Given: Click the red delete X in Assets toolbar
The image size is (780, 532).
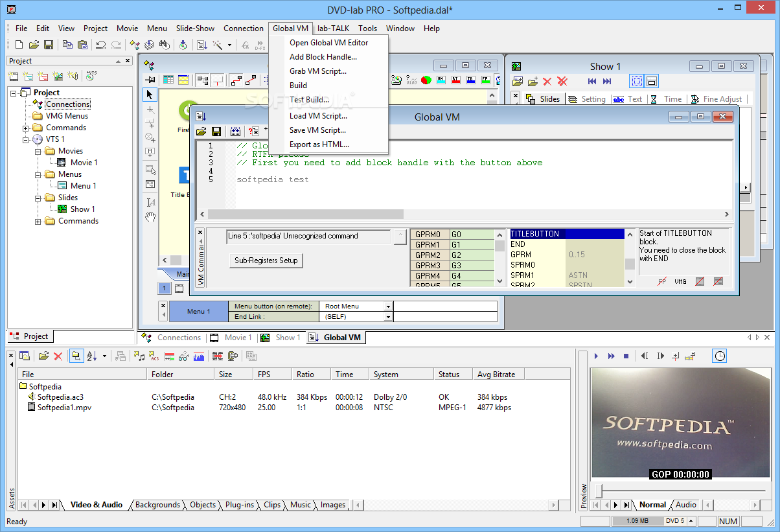Looking at the screenshot, I should tap(58, 356).
